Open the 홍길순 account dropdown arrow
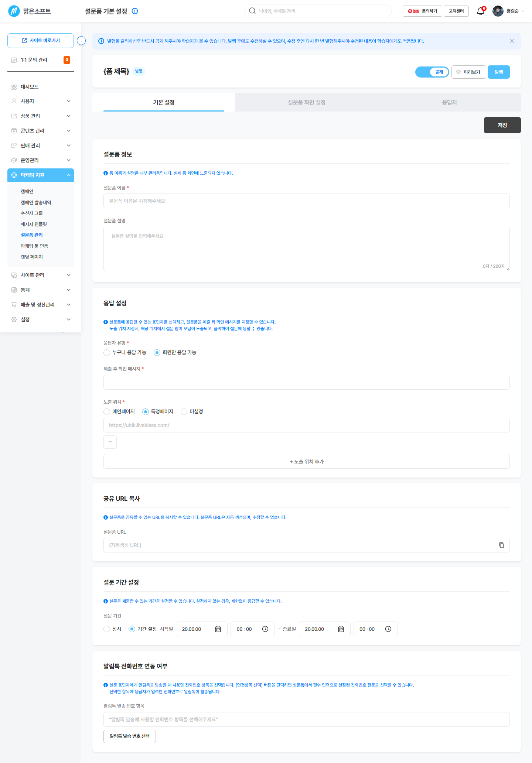Screen dimensions: 532x763 point(523,11)
